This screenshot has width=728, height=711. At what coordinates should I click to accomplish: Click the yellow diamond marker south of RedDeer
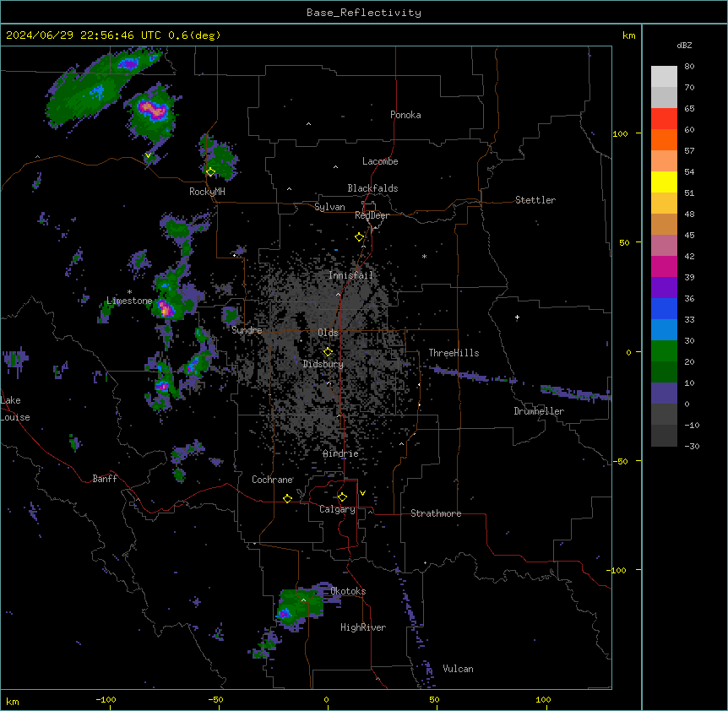359,237
